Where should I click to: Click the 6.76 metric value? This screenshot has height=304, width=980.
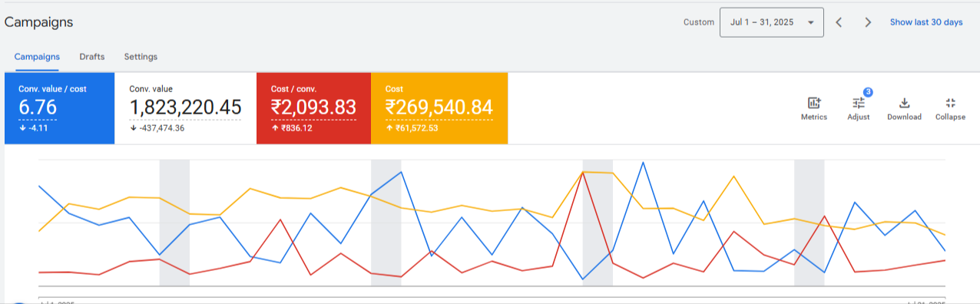[38, 107]
